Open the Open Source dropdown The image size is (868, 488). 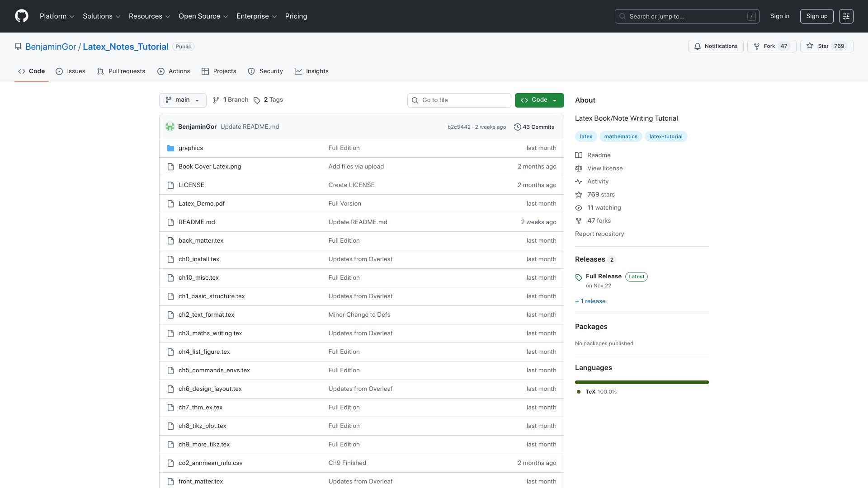click(x=203, y=16)
